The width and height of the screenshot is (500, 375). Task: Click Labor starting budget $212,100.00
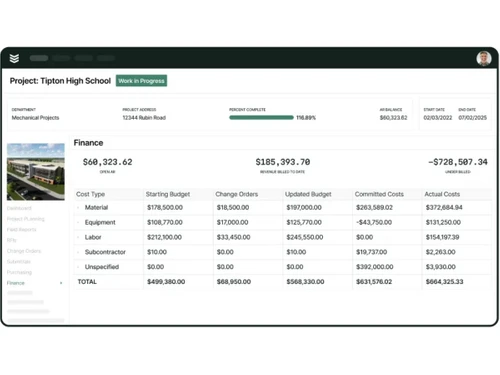tap(165, 237)
